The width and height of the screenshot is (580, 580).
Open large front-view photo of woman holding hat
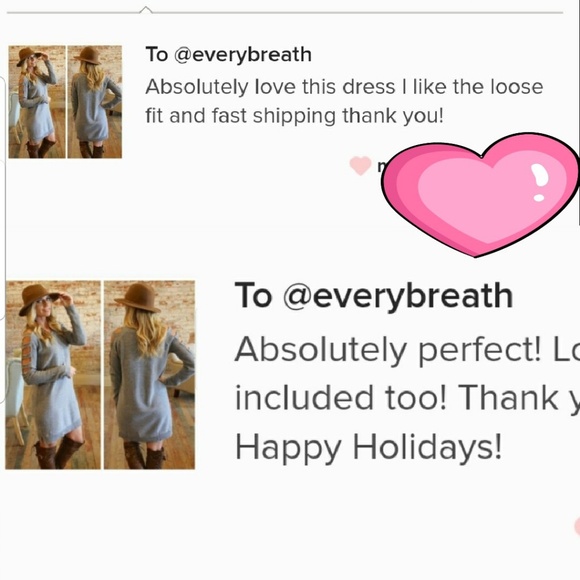point(53,375)
